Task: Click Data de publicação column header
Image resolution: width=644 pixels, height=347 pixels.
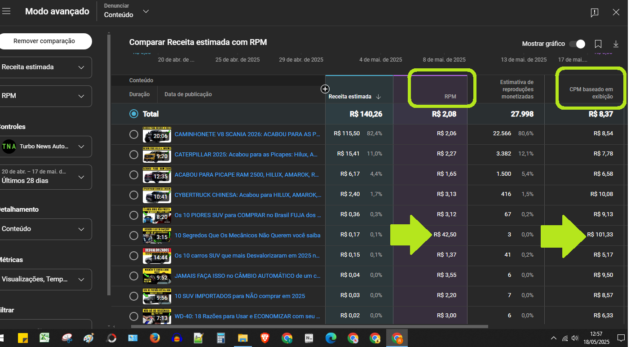Action: 188,94
